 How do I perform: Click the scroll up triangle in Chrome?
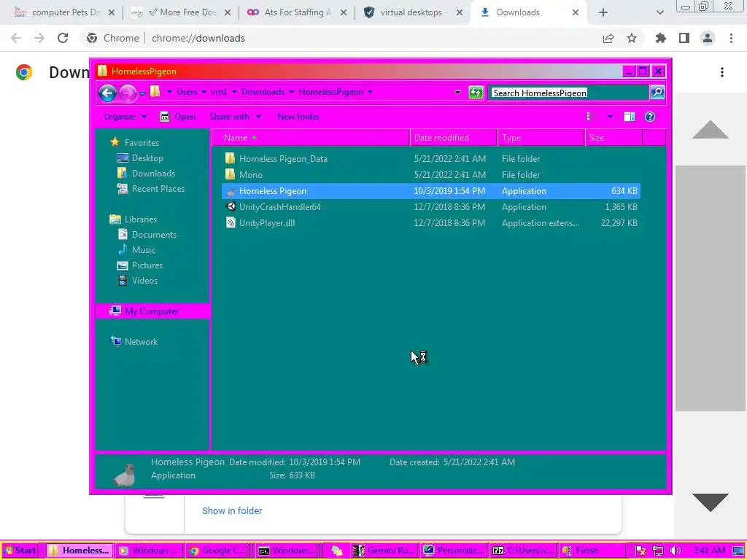[x=711, y=130]
